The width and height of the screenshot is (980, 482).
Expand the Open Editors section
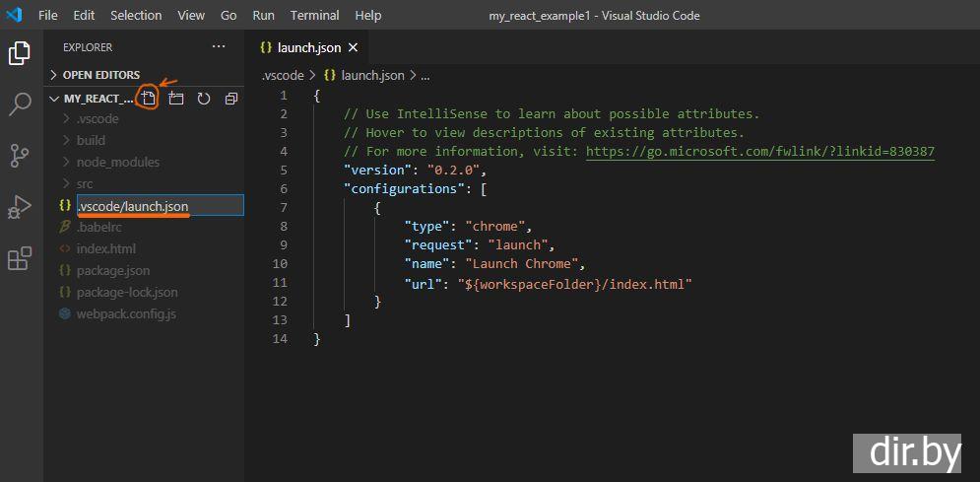click(x=100, y=75)
